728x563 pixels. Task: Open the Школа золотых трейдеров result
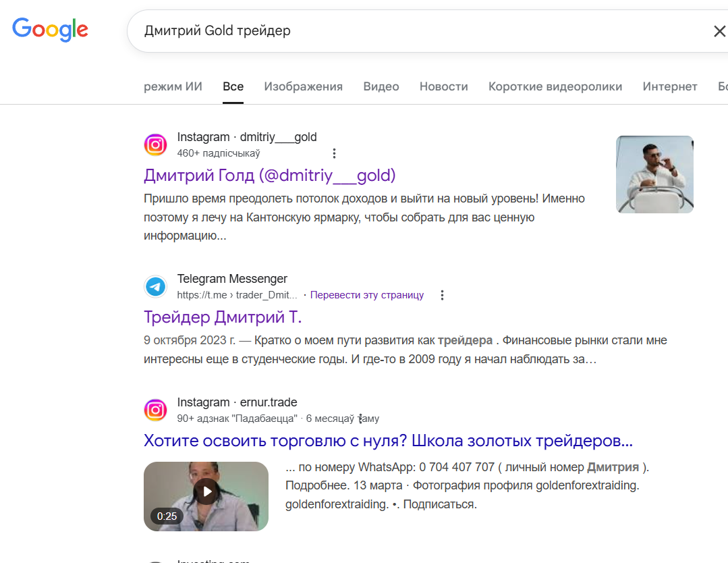click(387, 440)
